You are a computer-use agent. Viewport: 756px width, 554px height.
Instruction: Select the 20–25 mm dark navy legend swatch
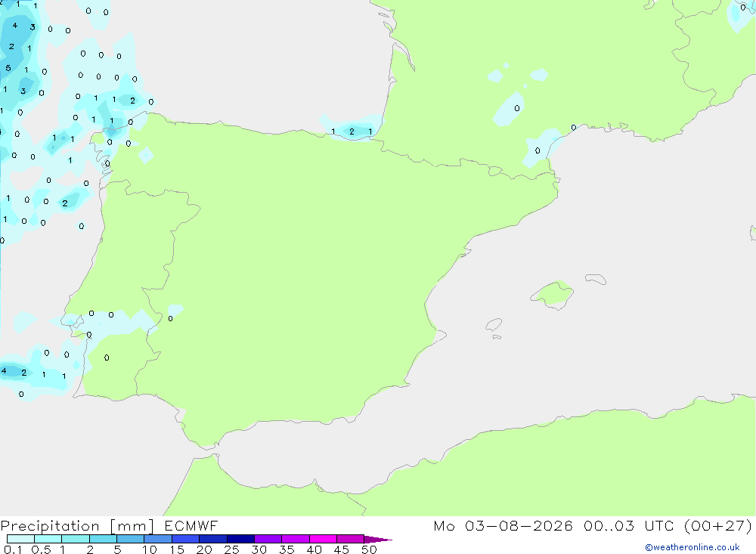tap(212, 539)
